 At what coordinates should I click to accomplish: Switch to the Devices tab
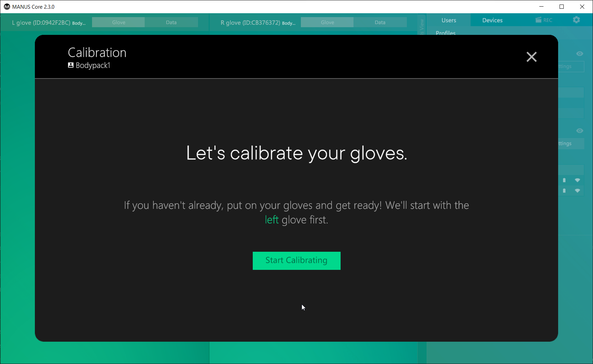coord(492,20)
